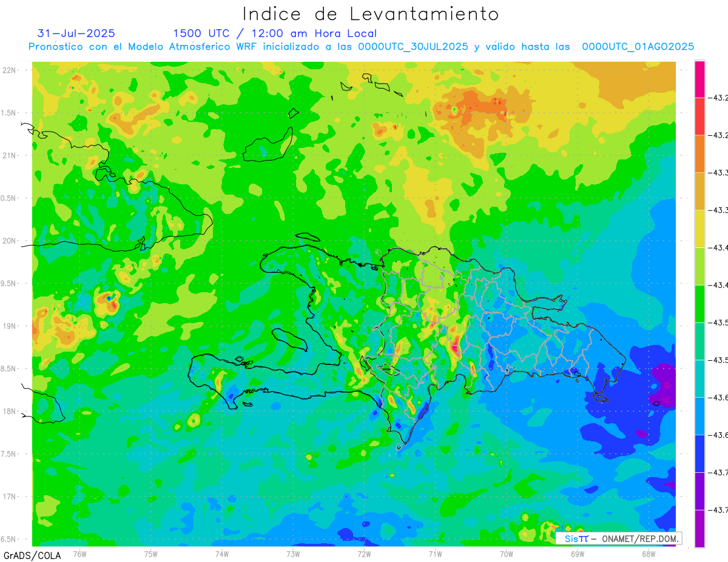This screenshot has height=562, width=728.
Task: Select the red swatch in the color bar
Action: 699,116
